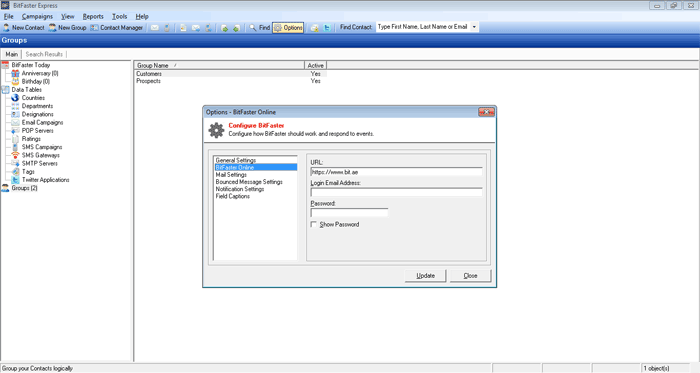Open the Help menu
The width and height of the screenshot is (700, 373).
142,17
